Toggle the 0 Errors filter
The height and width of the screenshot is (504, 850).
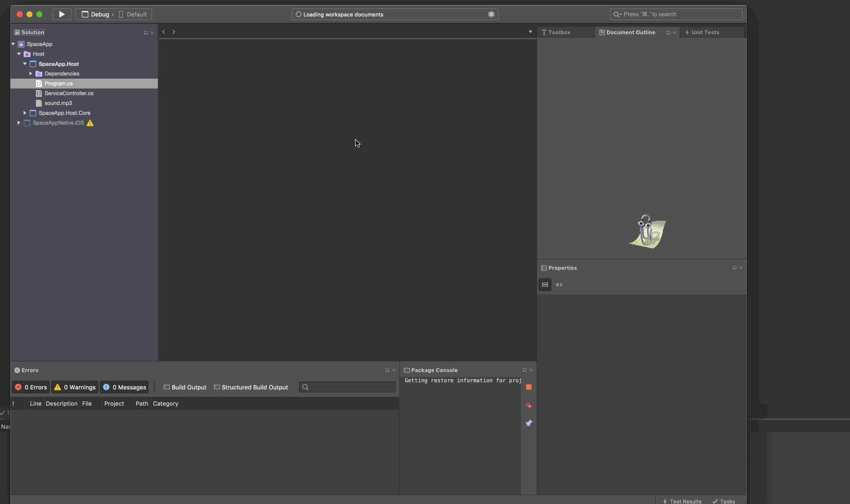[x=30, y=387]
